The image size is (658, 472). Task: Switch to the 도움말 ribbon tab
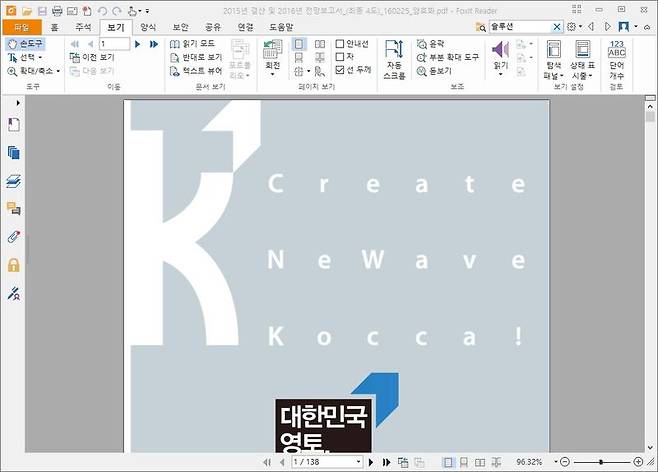click(281, 27)
